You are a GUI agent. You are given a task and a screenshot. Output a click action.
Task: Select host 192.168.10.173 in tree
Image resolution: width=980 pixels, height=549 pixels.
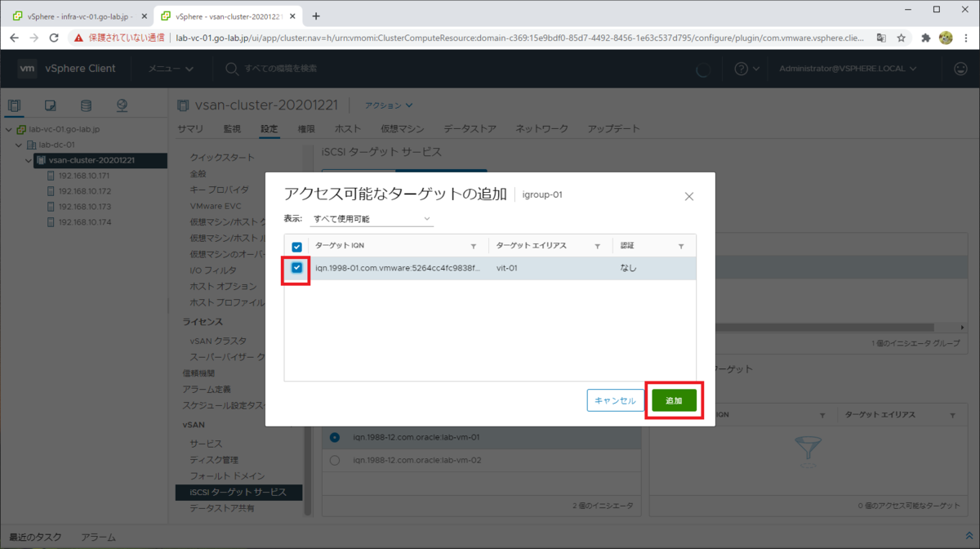click(83, 207)
